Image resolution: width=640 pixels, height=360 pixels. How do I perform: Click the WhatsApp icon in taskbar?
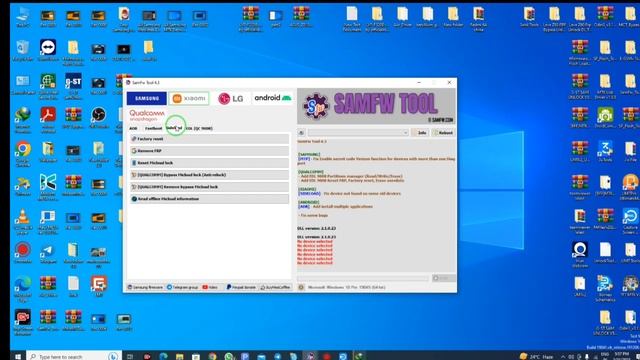pyautogui.click(x=229, y=356)
